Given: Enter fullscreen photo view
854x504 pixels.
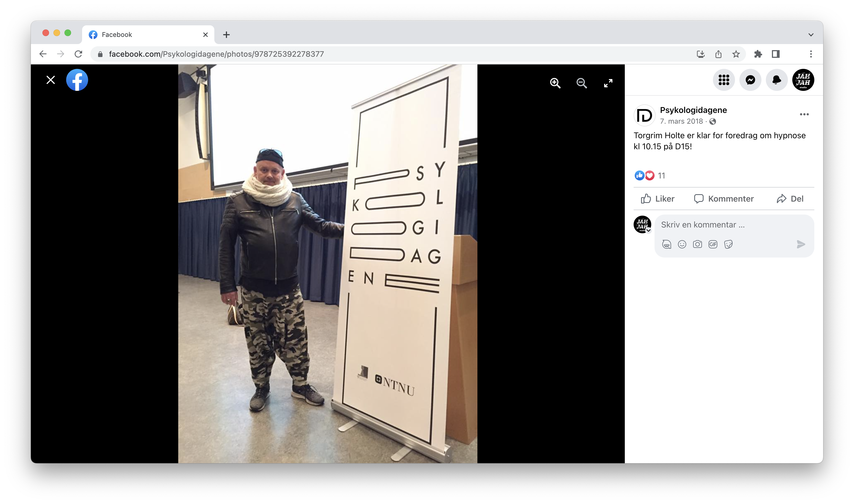Looking at the screenshot, I should point(608,83).
